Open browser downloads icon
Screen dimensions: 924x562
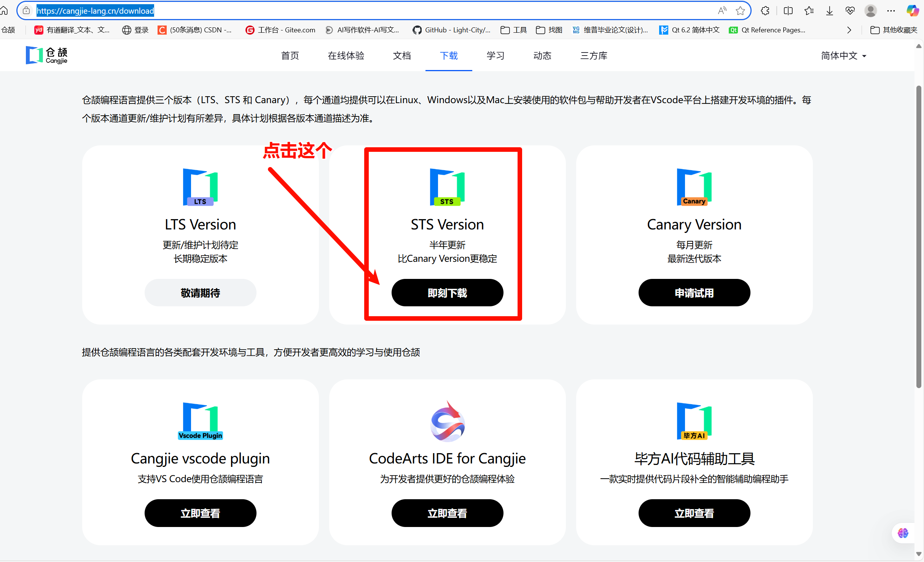coord(830,11)
